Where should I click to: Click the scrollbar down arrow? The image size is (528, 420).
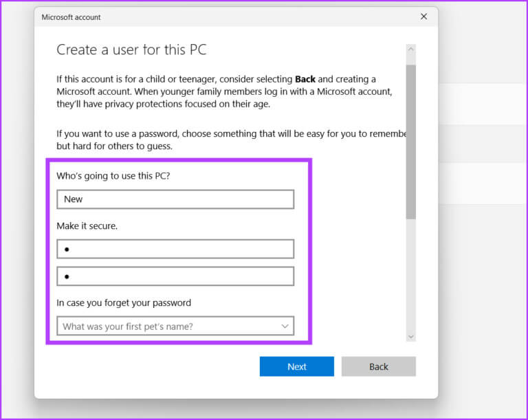coord(411,336)
